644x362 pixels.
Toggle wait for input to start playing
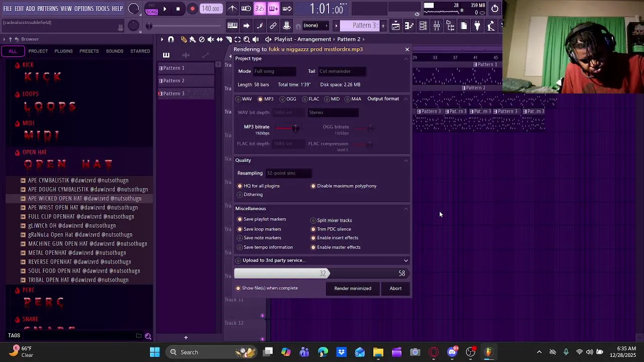(x=246, y=9)
